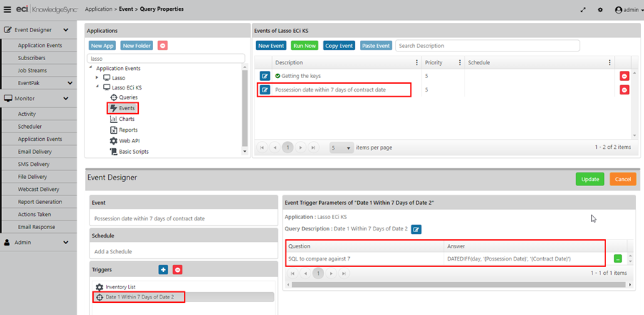Viewport: 644px width, 315px height.
Task: Click green ellipsis button in Answer row
Action: pos(618,258)
